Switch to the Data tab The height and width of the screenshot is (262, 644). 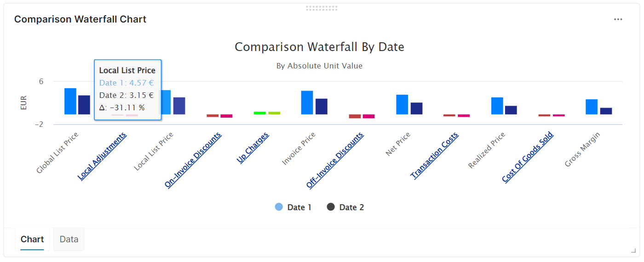point(69,239)
